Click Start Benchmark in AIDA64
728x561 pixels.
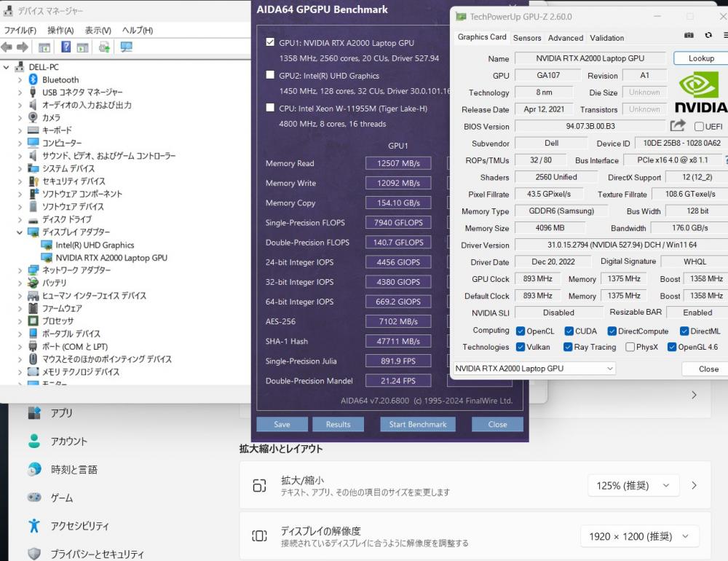418,424
